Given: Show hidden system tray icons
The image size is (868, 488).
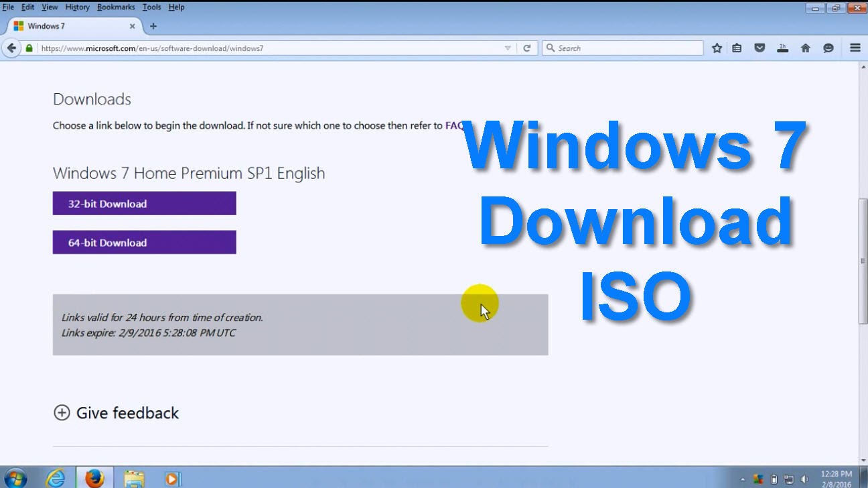Looking at the screenshot, I should tap(742, 479).
